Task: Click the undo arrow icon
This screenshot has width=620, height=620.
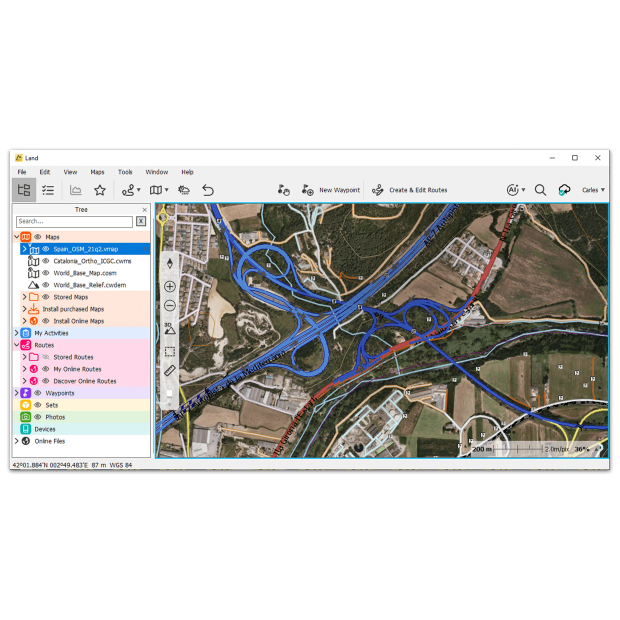Action: click(208, 190)
